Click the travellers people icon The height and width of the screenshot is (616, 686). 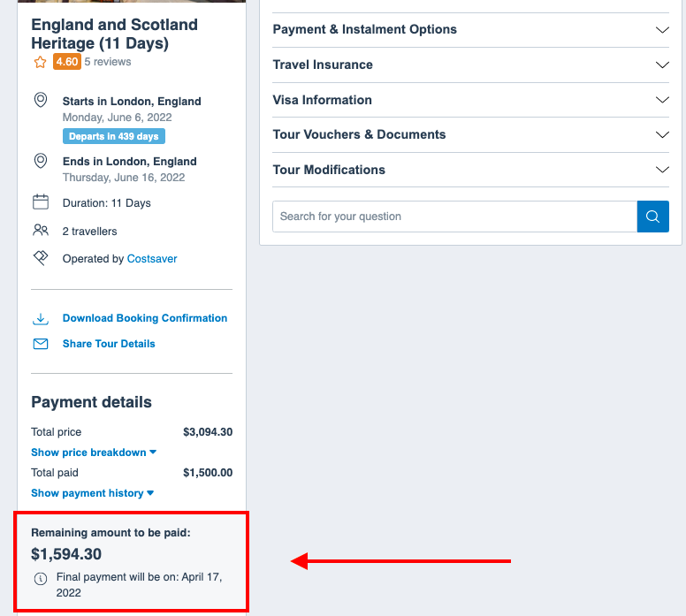point(41,230)
